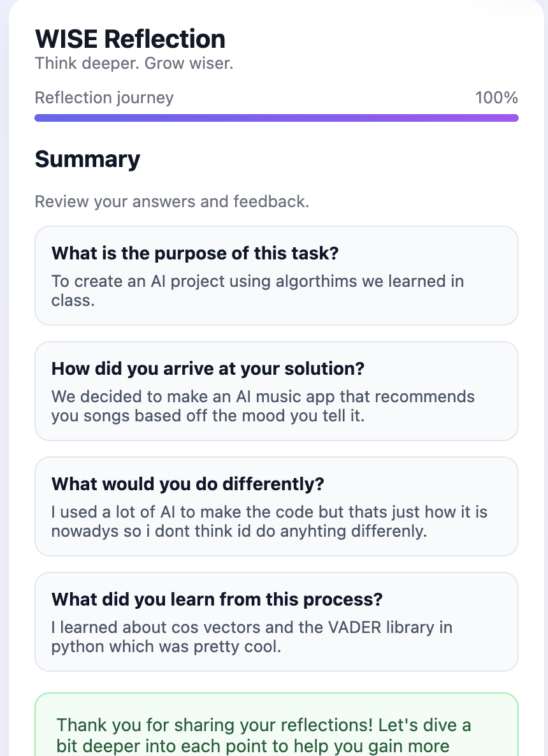The height and width of the screenshot is (756, 548).
Task: Click the 'Think deeper. Grow wiser.' tagline
Action: pyautogui.click(x=134, y=64)
